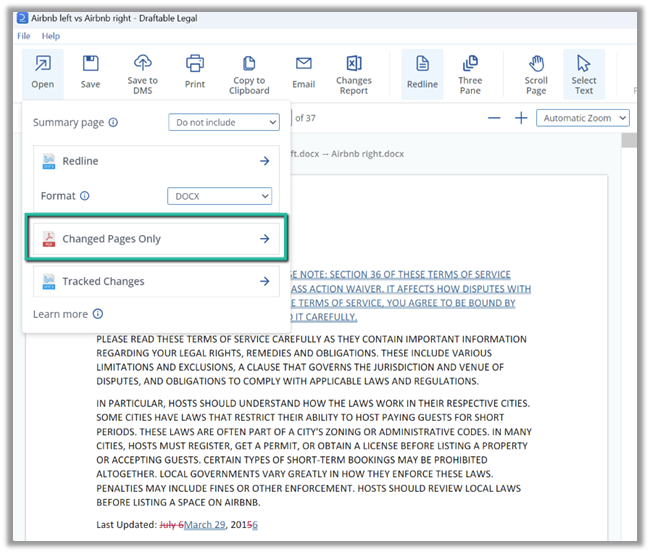Click the Tracked Changes arrow
The image size is (650, 553).
264,281
